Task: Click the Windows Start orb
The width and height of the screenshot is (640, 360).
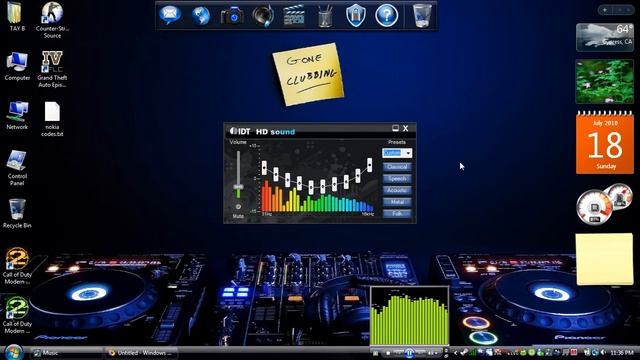Action: click(x=14, y=352)
